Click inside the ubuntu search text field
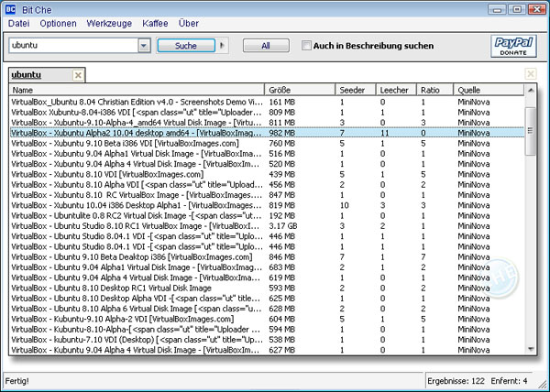This screenshot has height=392, width=550. 71,45
